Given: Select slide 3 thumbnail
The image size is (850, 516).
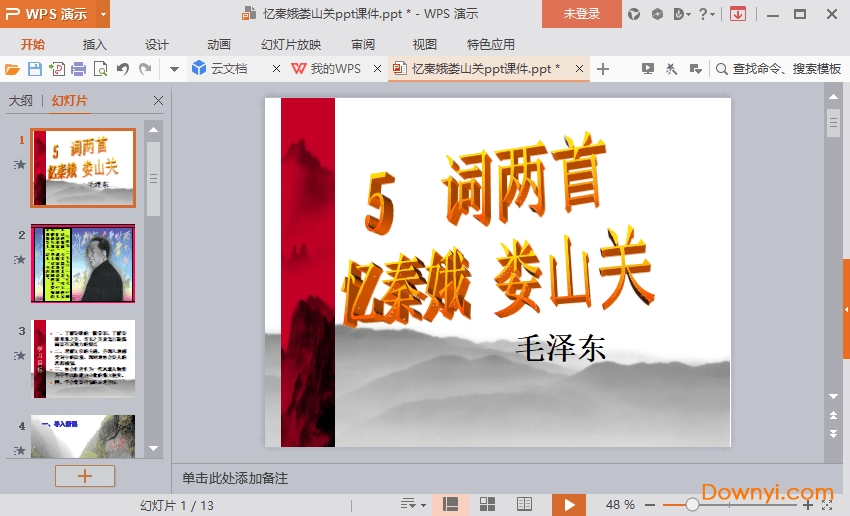Looking at the screenshot, I should 83,359.
